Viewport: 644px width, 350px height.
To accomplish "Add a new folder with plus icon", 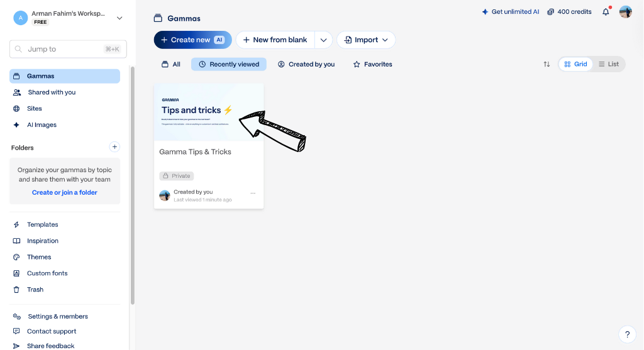I will point(114,147).
